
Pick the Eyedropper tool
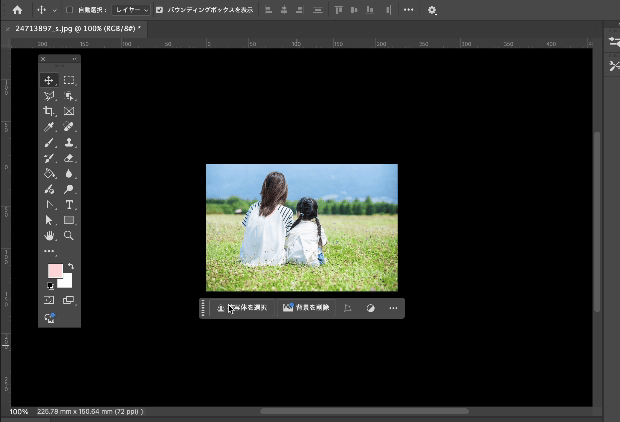[49, 127]
